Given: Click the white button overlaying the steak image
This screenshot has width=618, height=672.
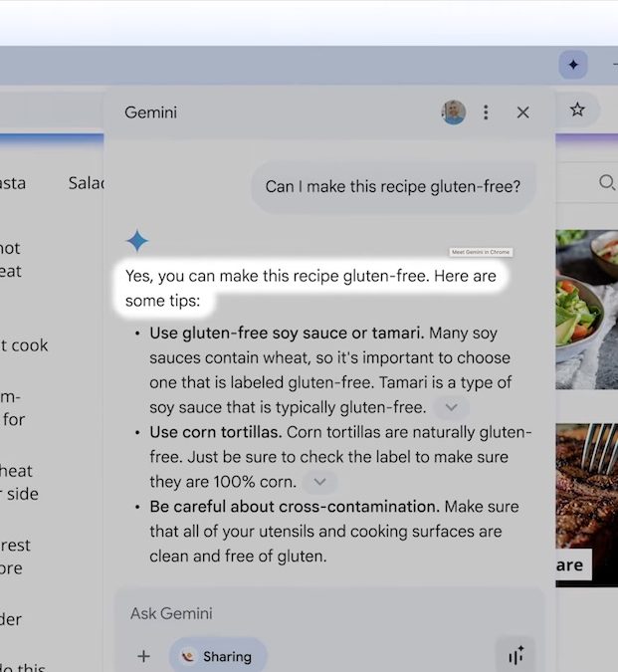Looking at the screenshot, I should (571, 564).
